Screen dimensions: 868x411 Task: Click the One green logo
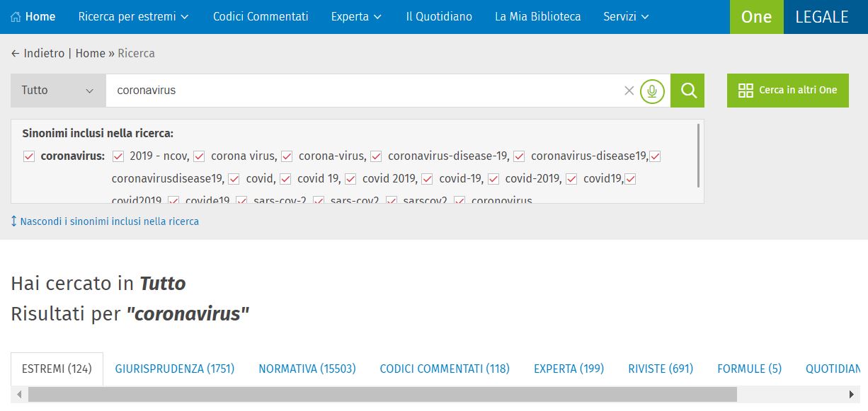coord(756,17)
